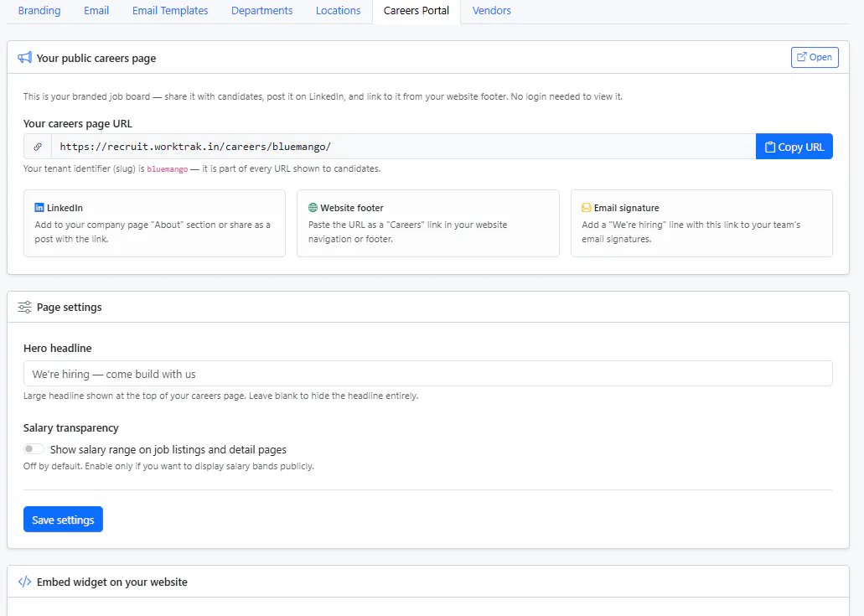Click the 'Your public careers page' heading
Image resolution: width=864 pixels, height=616 pixels.
[x=96, y=59]
